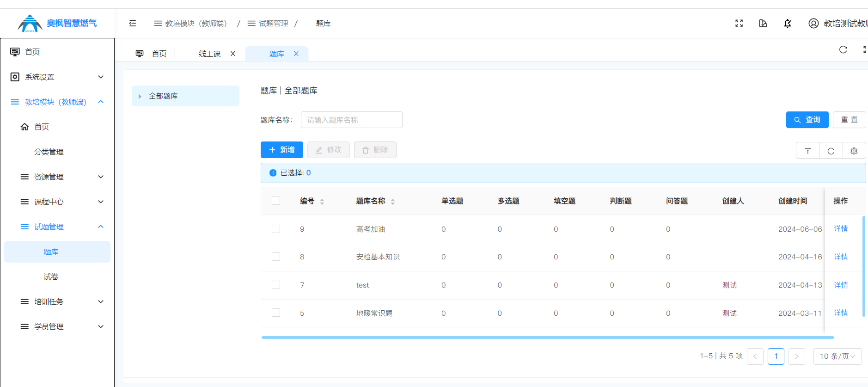Click the horizontal table scrollbar

(x=548, y=338)
